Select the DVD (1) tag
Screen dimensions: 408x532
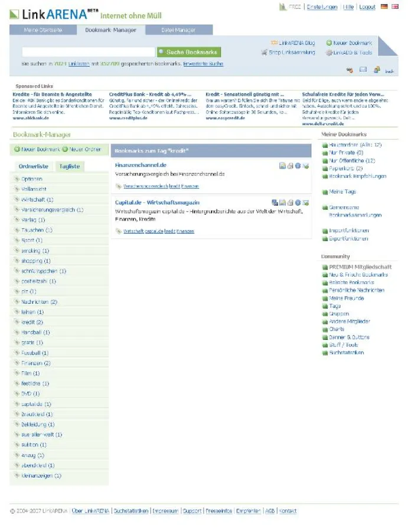(x=31, y=394)
